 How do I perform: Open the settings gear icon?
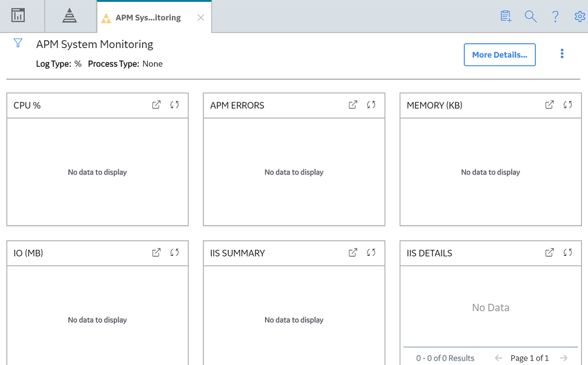click(580, 16)
